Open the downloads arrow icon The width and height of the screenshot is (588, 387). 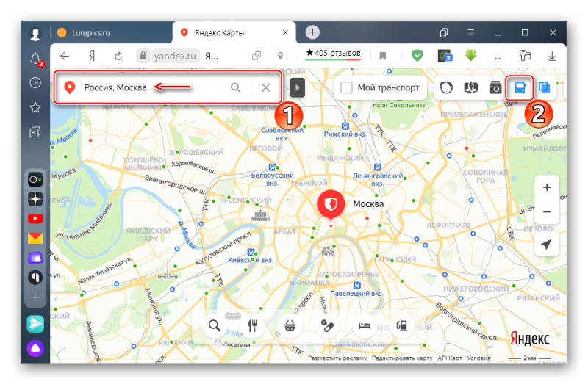[x=552, y=57]
